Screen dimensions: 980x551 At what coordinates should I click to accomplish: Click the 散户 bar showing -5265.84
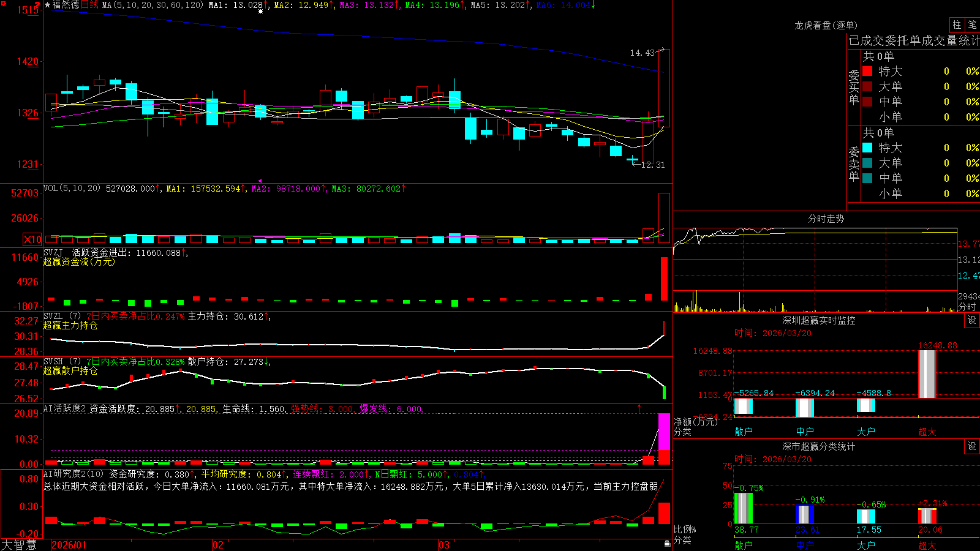click(x=744, y=406)
